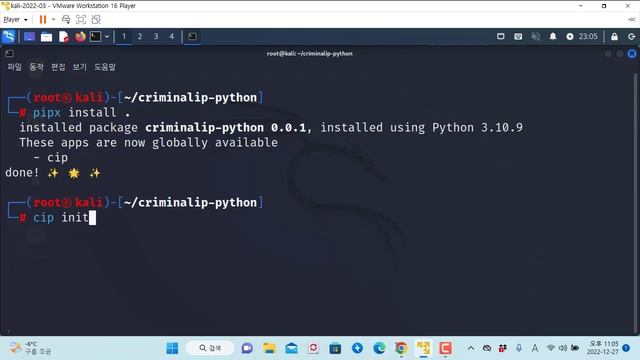
Task: Click the terminal vertical scrollbar
Action: click(636, 202)
